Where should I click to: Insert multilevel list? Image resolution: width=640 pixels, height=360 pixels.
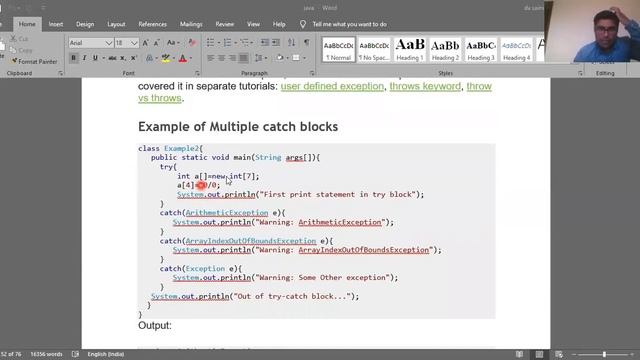(x=244, y=42)
